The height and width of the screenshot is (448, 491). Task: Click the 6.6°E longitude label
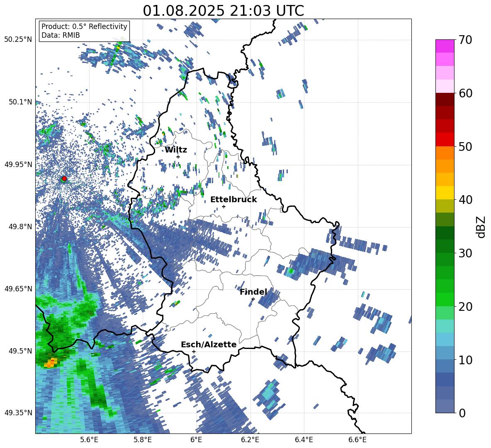click(357, 440)
